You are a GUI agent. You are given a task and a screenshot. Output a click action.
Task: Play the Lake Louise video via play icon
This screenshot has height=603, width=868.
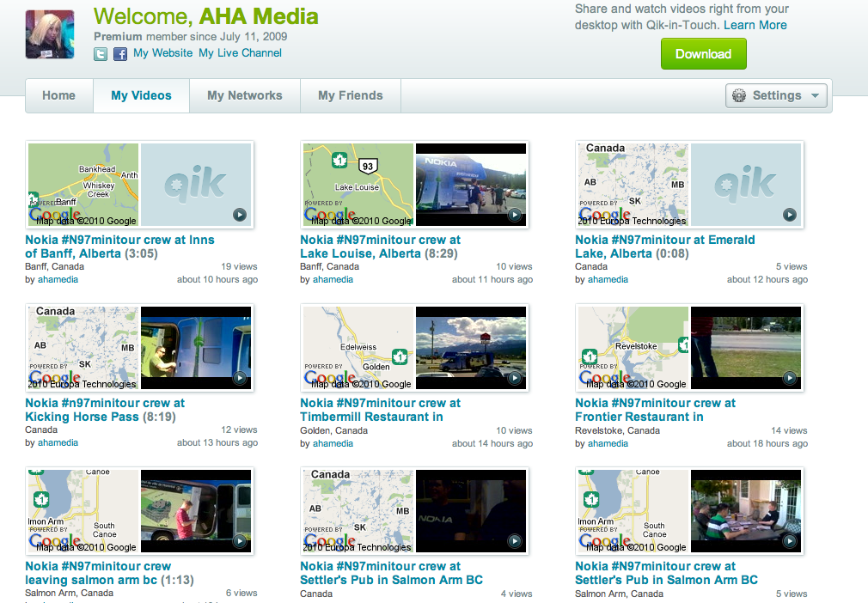tap(514, 215)
